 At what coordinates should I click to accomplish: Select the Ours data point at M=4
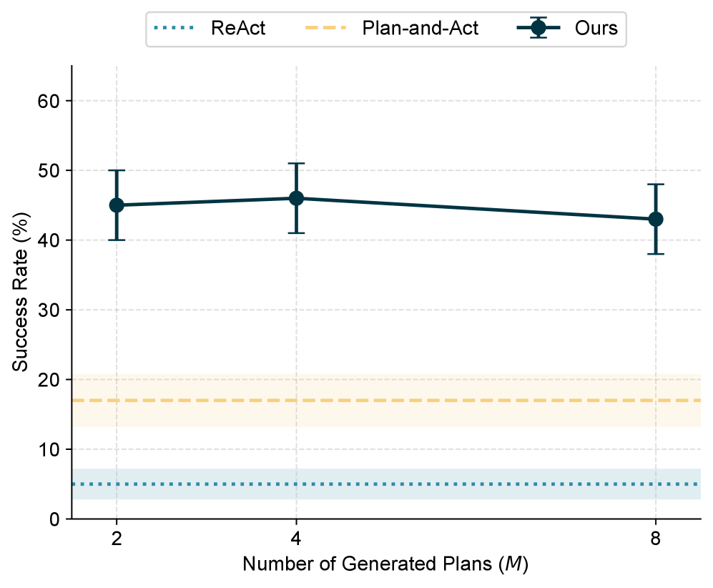click(x=296, y=198)
